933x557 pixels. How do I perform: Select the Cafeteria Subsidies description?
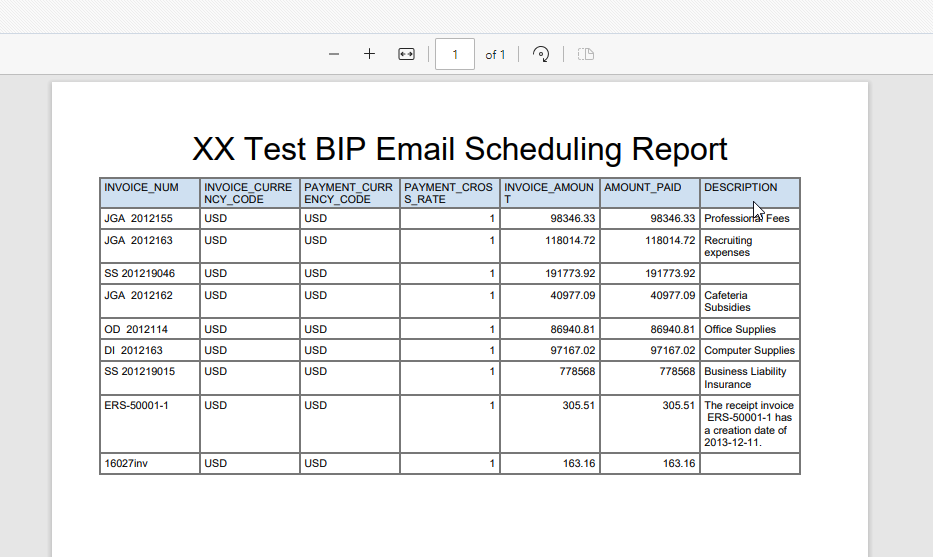[x=727, y=301]
